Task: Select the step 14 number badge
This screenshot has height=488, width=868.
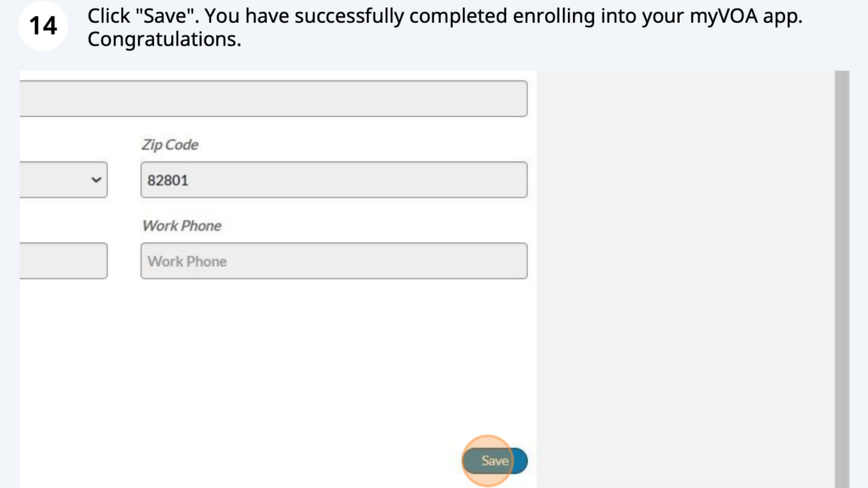Action: 43,26
